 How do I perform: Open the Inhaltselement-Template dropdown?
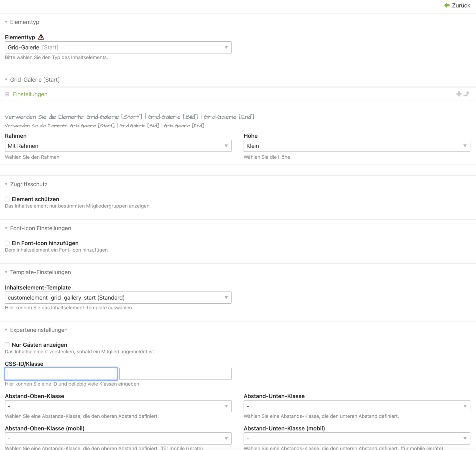(118, 298)
